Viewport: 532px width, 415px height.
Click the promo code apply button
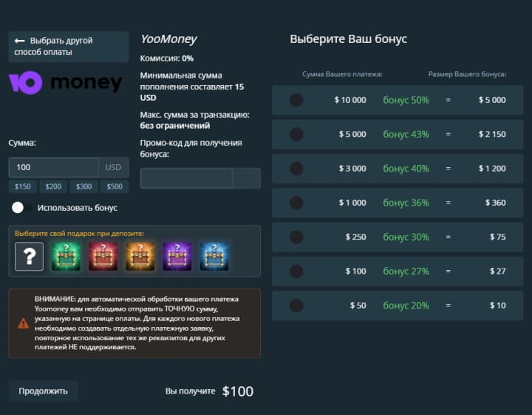click(x=247, y=178)
